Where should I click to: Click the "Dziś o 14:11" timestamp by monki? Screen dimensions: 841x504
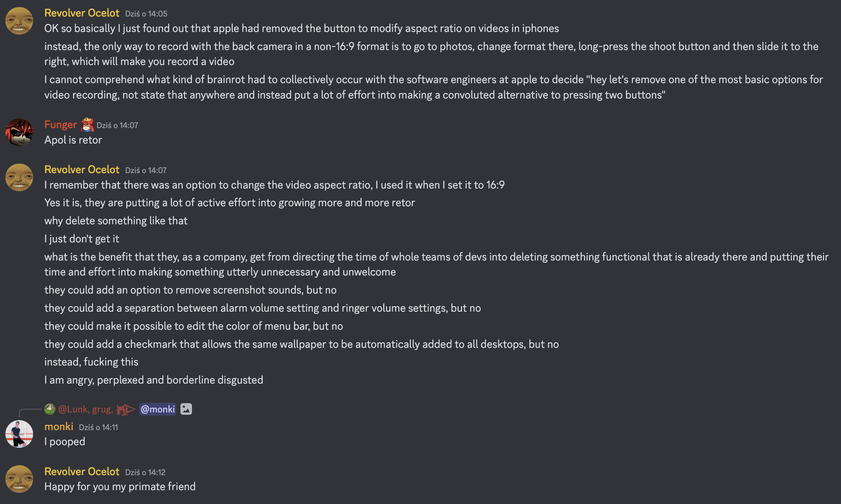coord(98,427)
